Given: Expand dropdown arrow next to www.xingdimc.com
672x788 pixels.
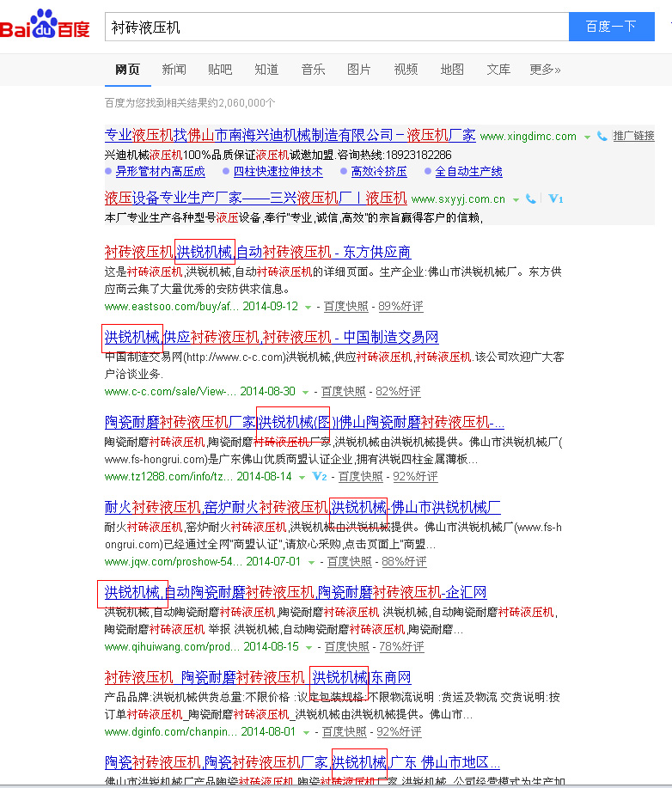Looking at the screenshot, I should coord(587,137).
